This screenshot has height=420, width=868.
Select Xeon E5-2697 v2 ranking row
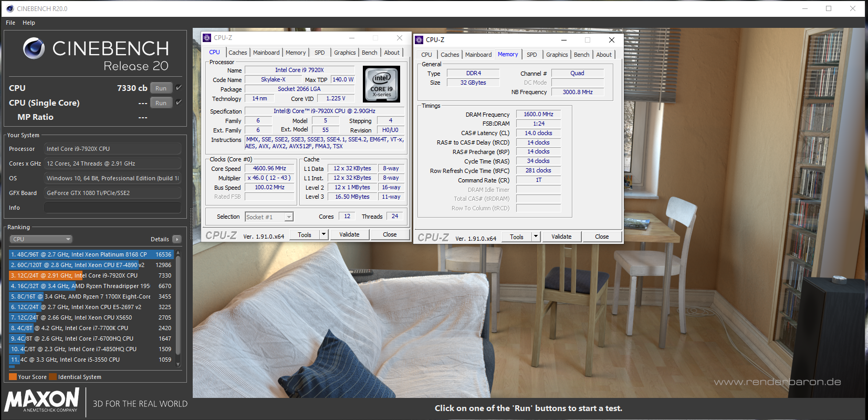pyautogui.click(x=91, y=307)
